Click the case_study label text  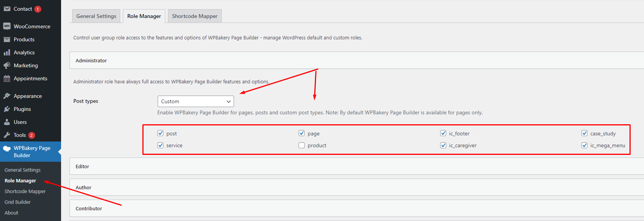pyautogui.click(x=603, y=133)
